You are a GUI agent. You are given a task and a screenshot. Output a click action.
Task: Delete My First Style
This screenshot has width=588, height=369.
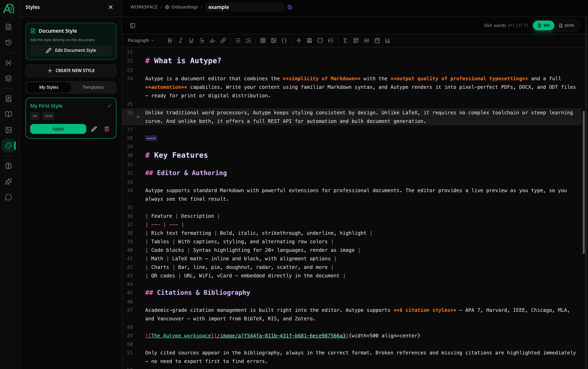tap(107, 129)
